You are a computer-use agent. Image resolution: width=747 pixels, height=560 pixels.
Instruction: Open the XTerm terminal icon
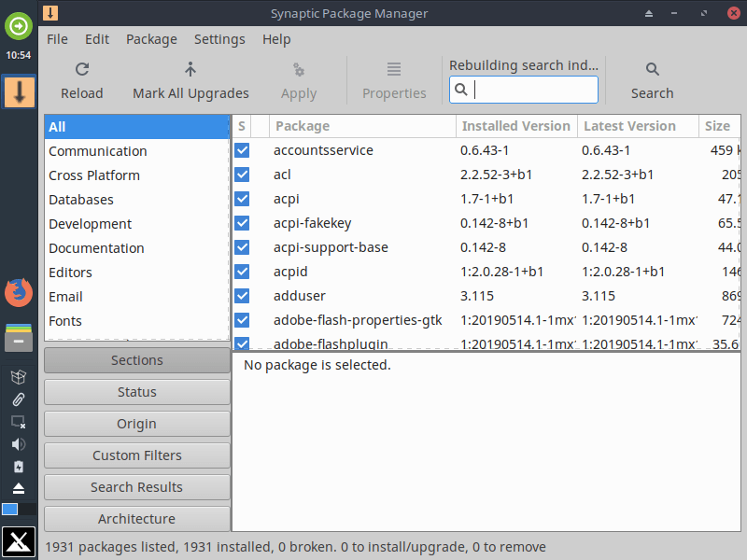point(18,541)
